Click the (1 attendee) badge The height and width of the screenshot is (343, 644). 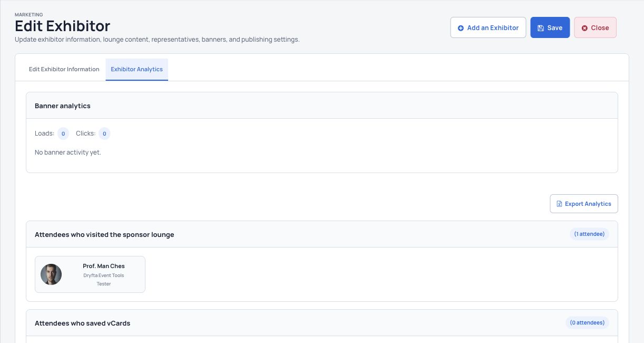tap(589, 234)
